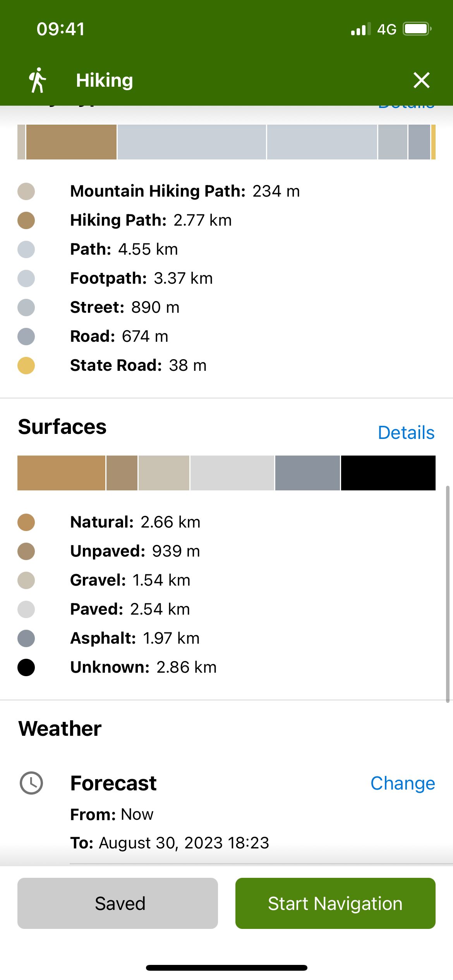Tap the Asphalt legend color dot
This screenshot has height=980, width=453.
point(26,638)
